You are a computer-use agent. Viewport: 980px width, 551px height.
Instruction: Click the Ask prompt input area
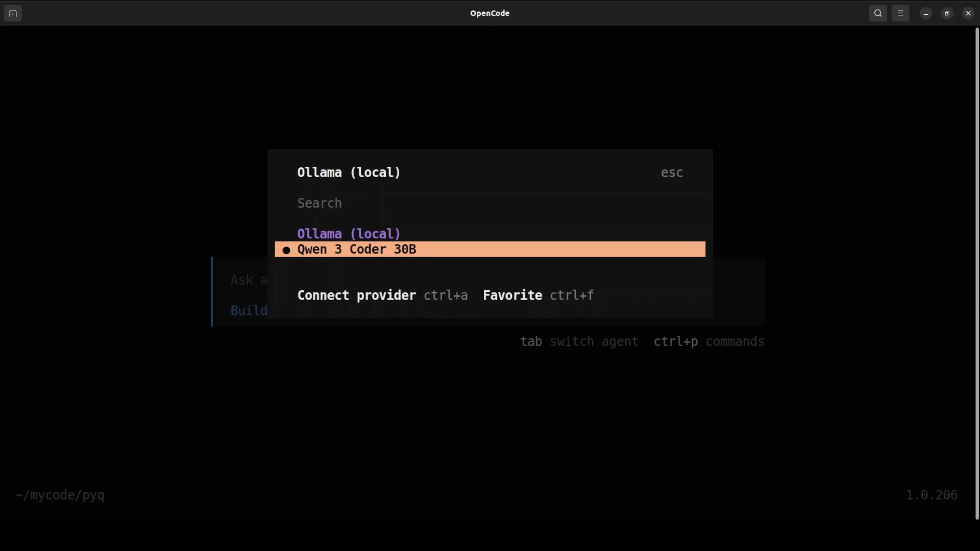coord(249,280)
